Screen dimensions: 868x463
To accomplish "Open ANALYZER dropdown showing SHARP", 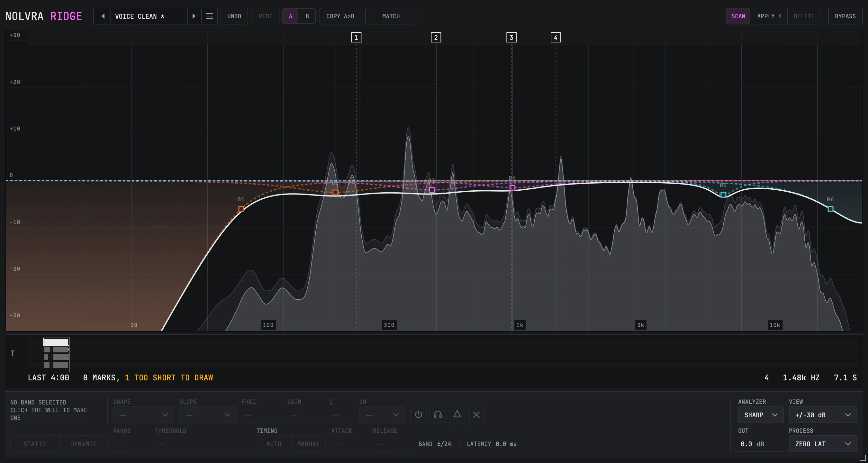I will [761, 415].
